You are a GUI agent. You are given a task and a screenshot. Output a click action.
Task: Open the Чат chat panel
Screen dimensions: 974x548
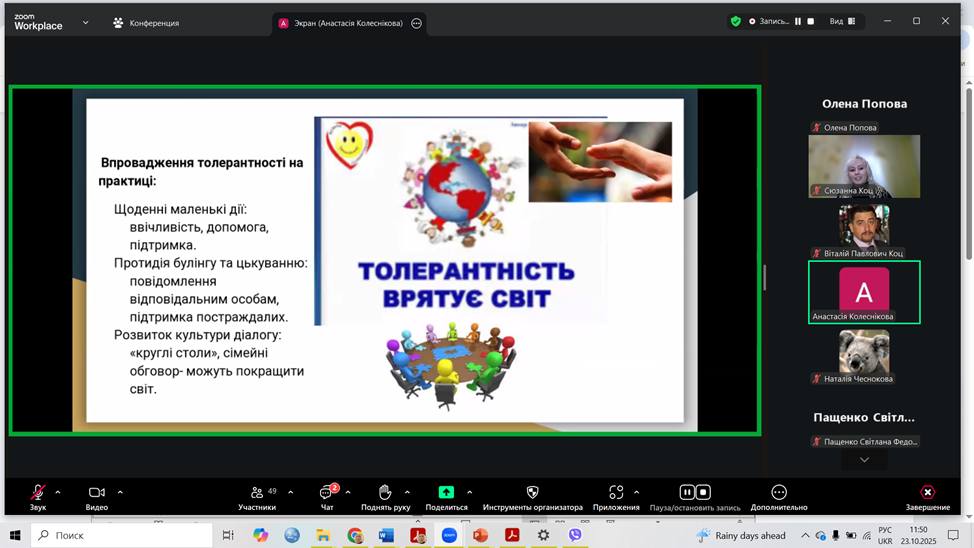(x=326, y=493)
